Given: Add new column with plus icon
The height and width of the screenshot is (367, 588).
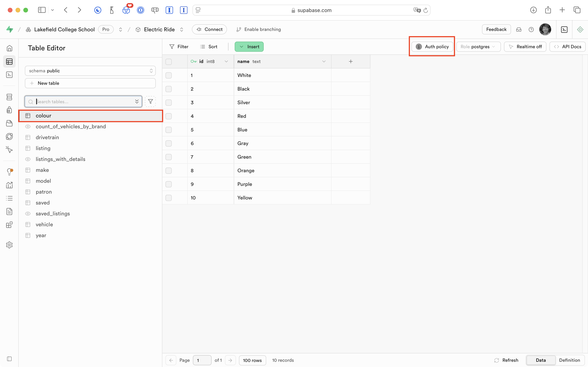Looking at the screenshot, I should coord(351,61).
